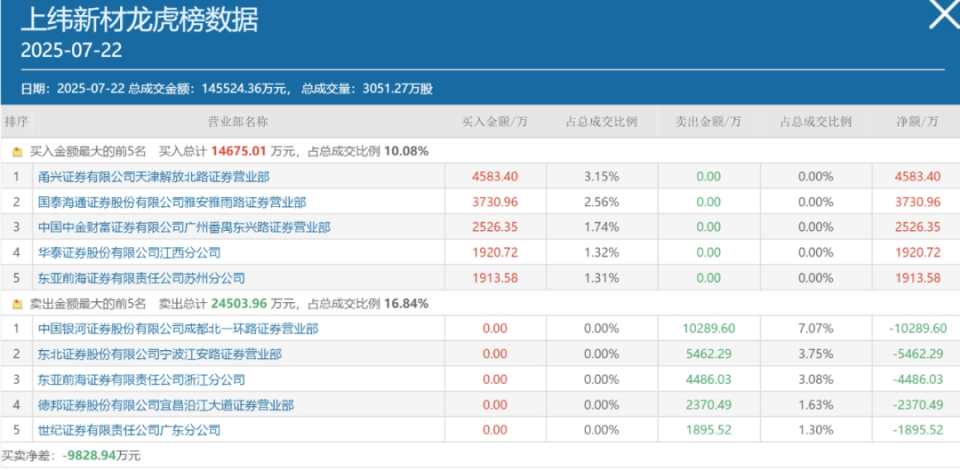
Task: Click net amount -2370.49
Action: click(918, 405)
